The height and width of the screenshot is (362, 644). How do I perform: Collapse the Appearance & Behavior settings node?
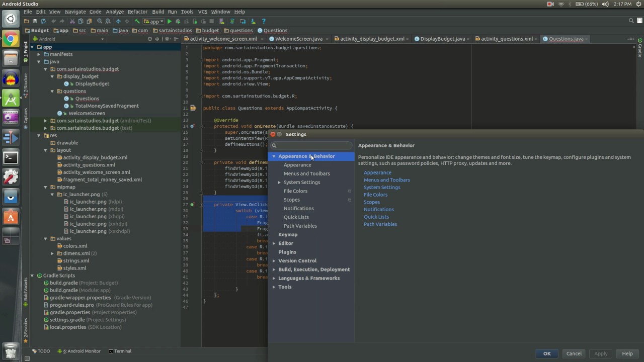[274, 156]
